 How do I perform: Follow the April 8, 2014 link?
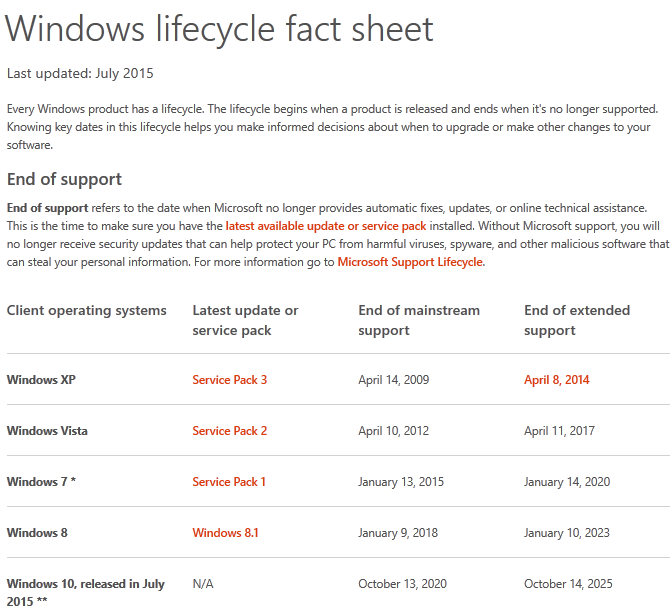coord(557,380)
